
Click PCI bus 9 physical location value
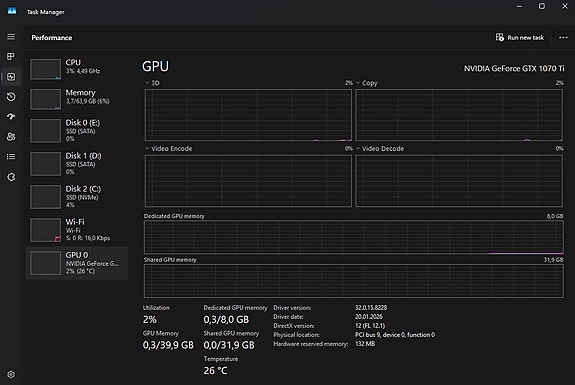[x=395, y=335]
